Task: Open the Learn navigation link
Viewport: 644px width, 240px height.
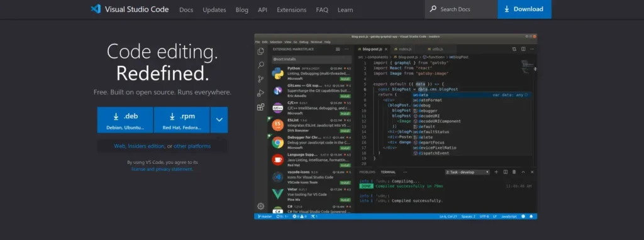Action: point(345,10)
